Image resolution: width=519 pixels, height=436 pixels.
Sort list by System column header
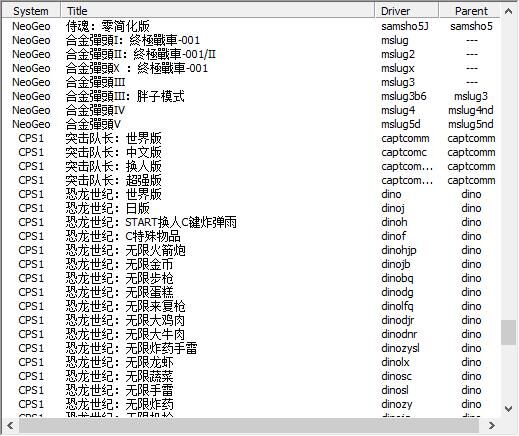31,11
